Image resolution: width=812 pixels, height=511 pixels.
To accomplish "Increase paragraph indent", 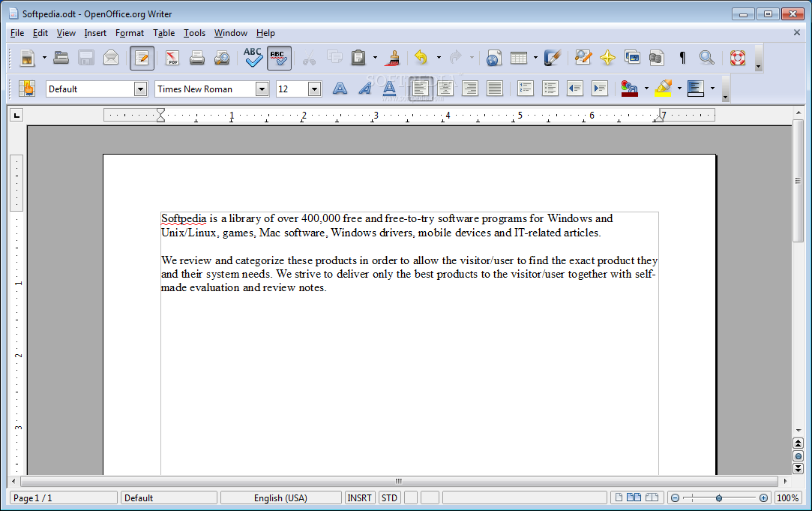I will pos(600,89).
